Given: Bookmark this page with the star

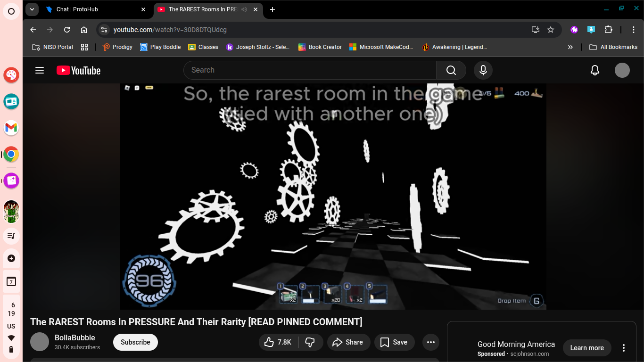Looking at the screenshot, I should (551, 29).
